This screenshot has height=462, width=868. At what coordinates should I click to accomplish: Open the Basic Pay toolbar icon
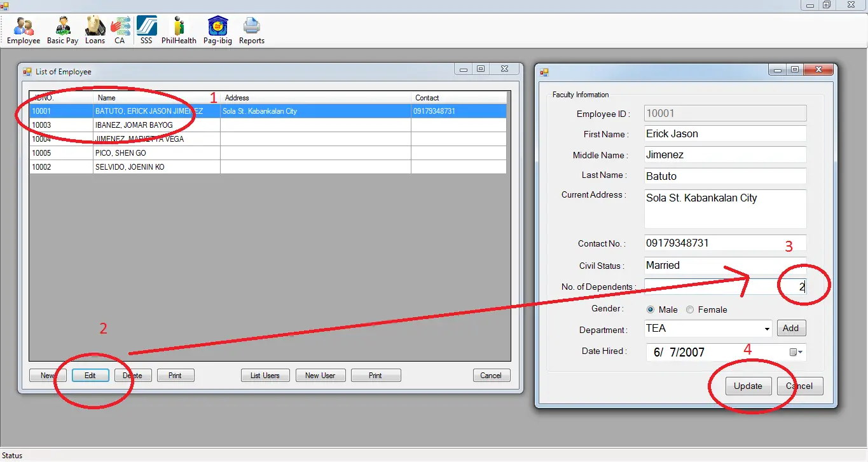point(62,31)
